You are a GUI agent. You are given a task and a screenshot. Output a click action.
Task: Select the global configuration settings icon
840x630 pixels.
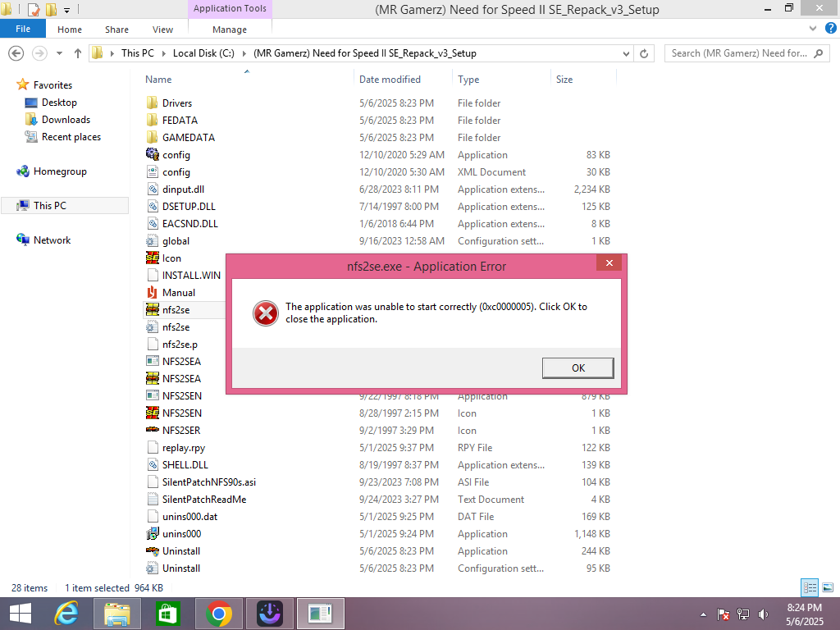pos(152,240)
